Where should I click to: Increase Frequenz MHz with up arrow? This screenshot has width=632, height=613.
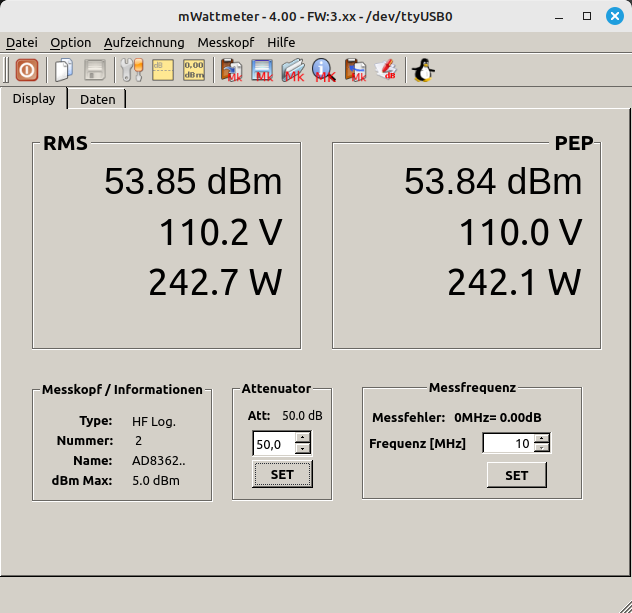541,438
